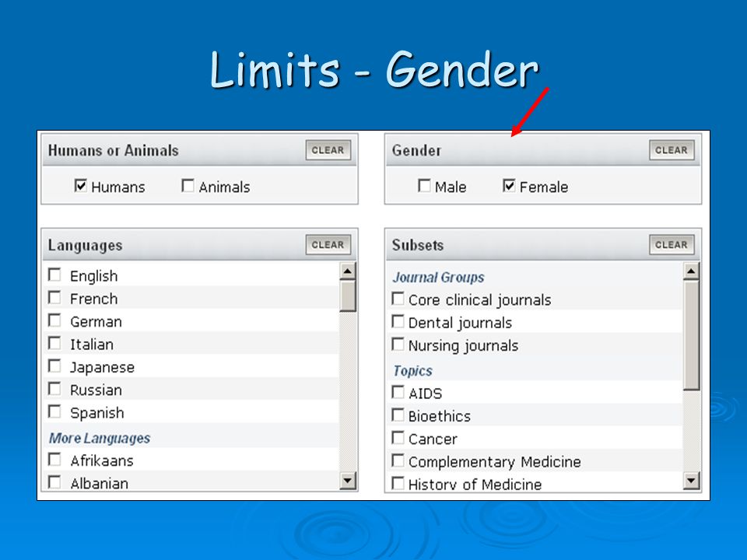
Task: Clear the Subsets selections
Action: pyautogui.click(x=672, y=245)
